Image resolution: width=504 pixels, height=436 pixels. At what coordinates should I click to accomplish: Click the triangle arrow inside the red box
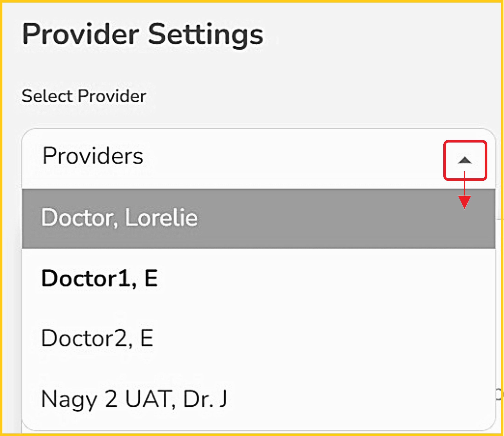click(465, 160)
